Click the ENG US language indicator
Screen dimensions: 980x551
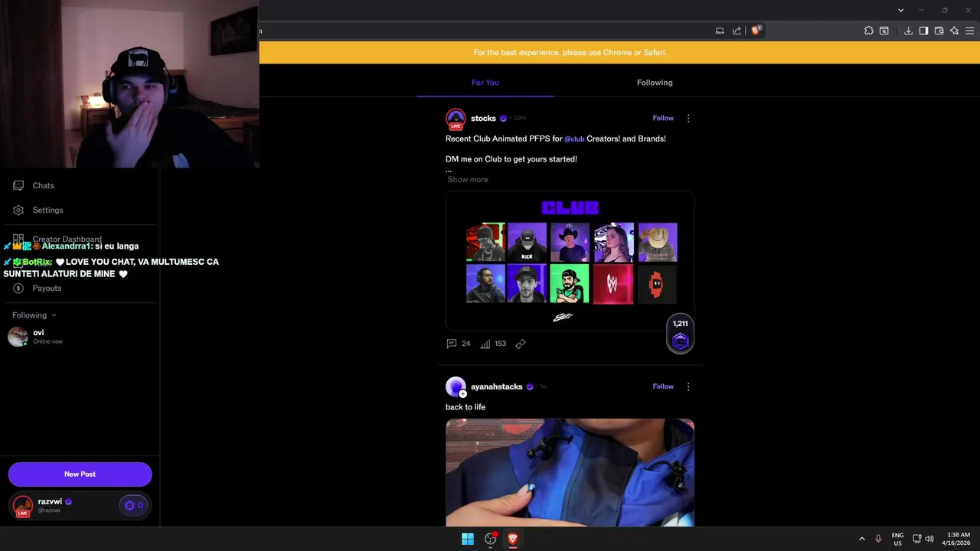click(x=897, y=539)
